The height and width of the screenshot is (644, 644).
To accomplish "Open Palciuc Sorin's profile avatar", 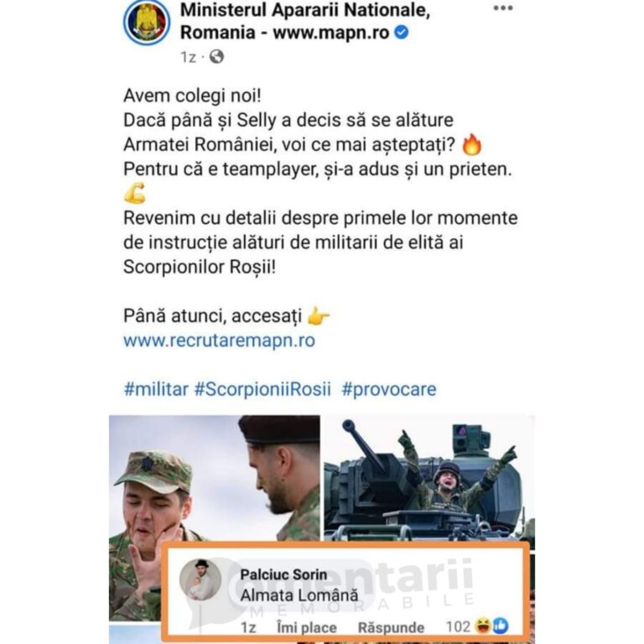I will (x=200, y=579).
